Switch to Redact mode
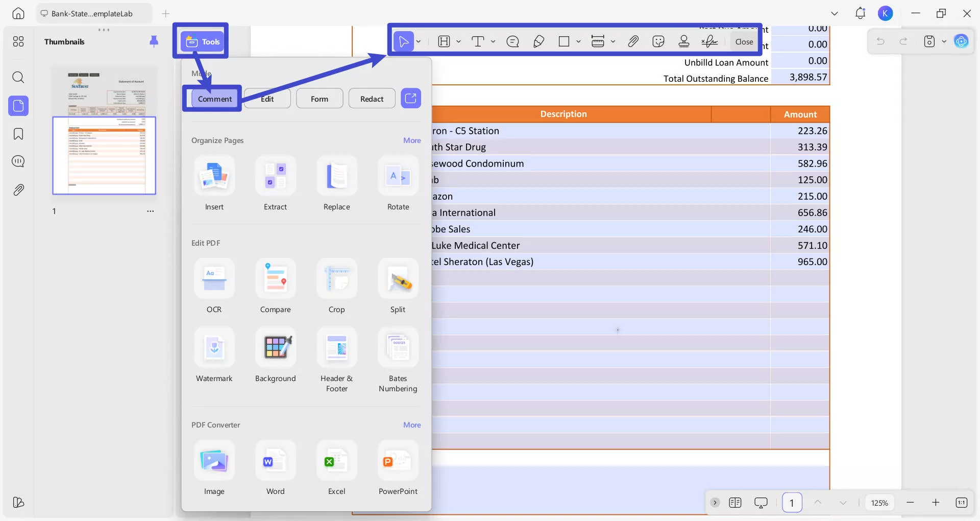Image resolution: width=980 pixels, height=521 pixels. tap(372, 99)
